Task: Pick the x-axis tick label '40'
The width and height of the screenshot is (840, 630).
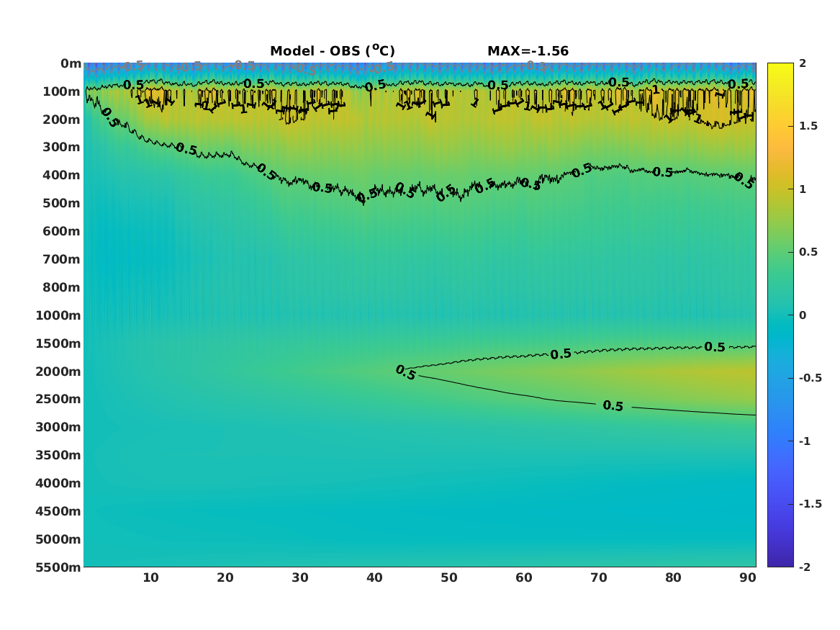Action: pos(374,577)
